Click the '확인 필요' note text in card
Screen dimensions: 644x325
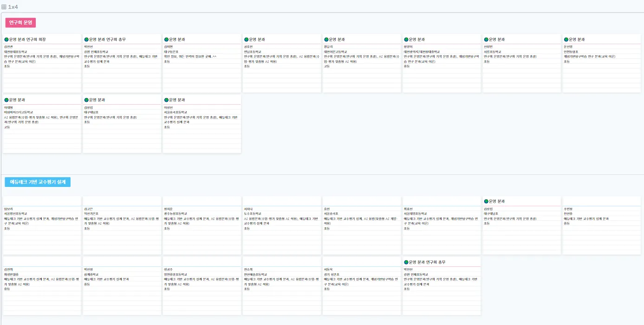pyautogui.click(x=190, y=56)
